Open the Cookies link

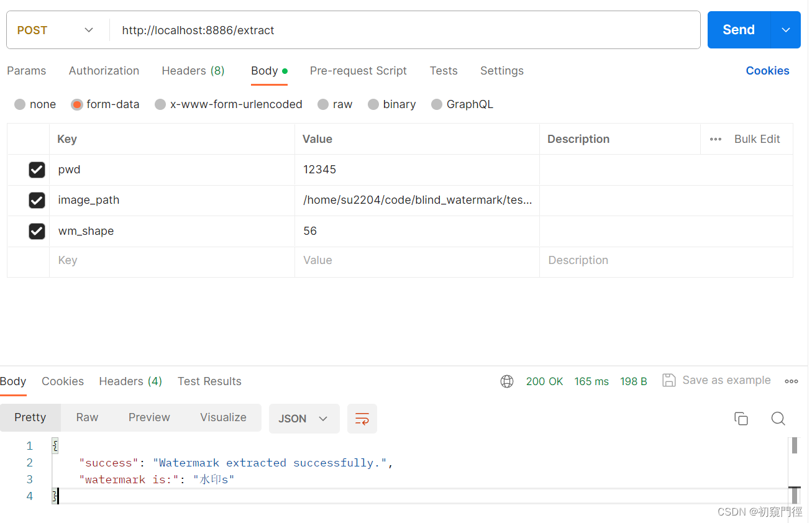[767, 71]
